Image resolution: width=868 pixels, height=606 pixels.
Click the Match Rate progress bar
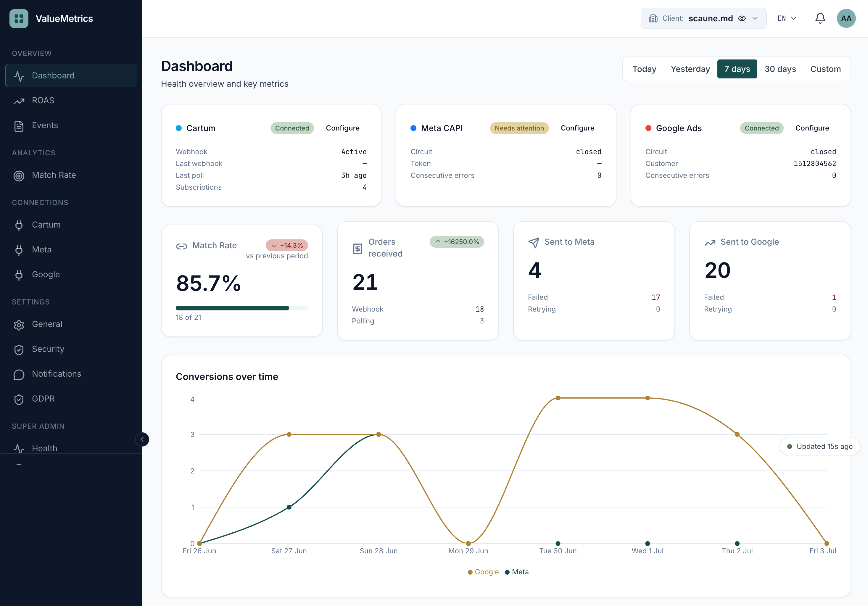[x=242, y=308]
